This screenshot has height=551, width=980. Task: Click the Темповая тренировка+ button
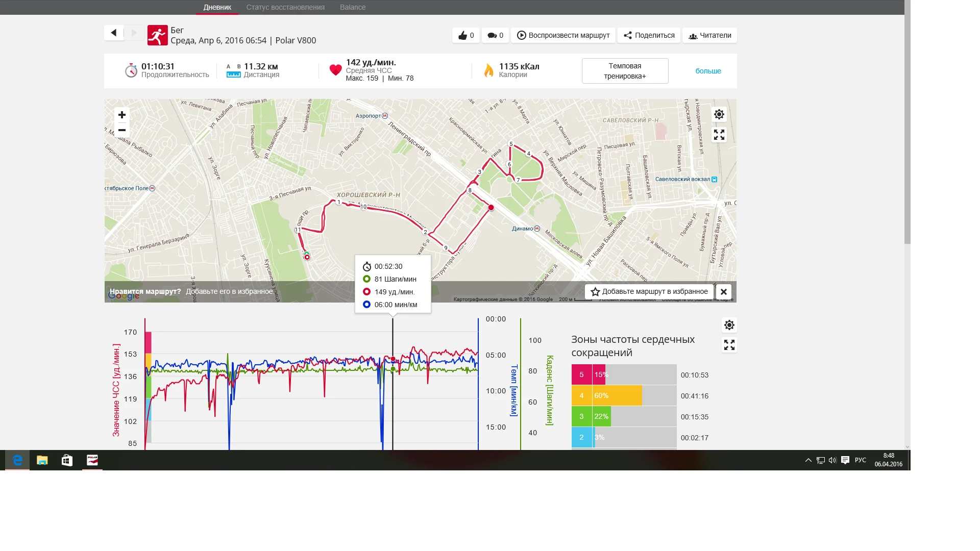coord(625,71)
